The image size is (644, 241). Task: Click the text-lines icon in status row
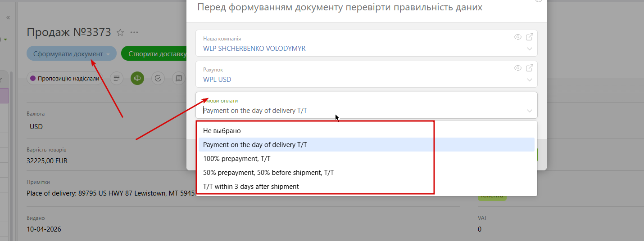pos(117,78)
